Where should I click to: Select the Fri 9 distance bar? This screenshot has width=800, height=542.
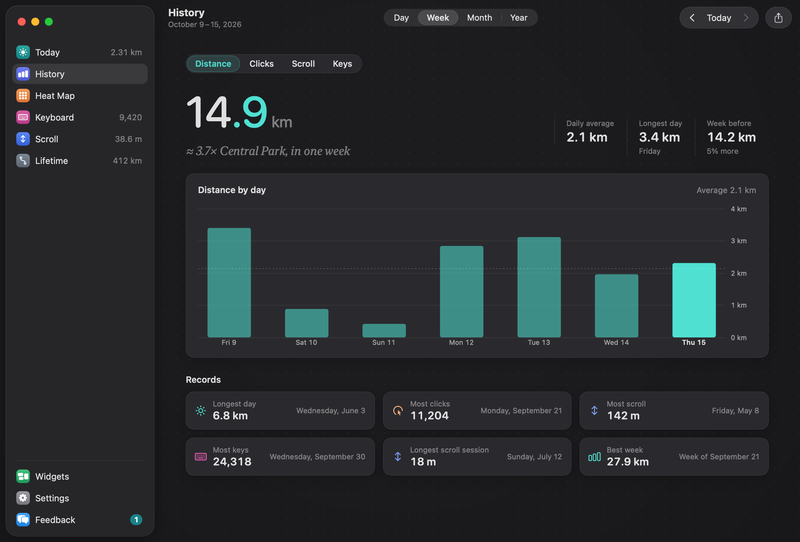tap(229, 282)
